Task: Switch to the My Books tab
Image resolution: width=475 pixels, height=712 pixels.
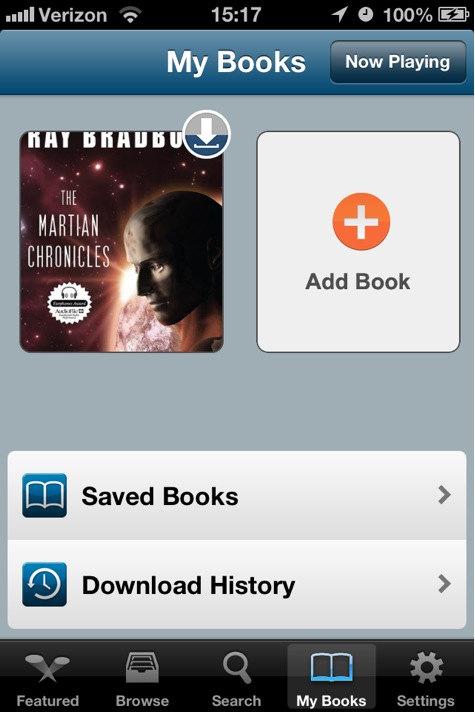Action: click(332, 677)
